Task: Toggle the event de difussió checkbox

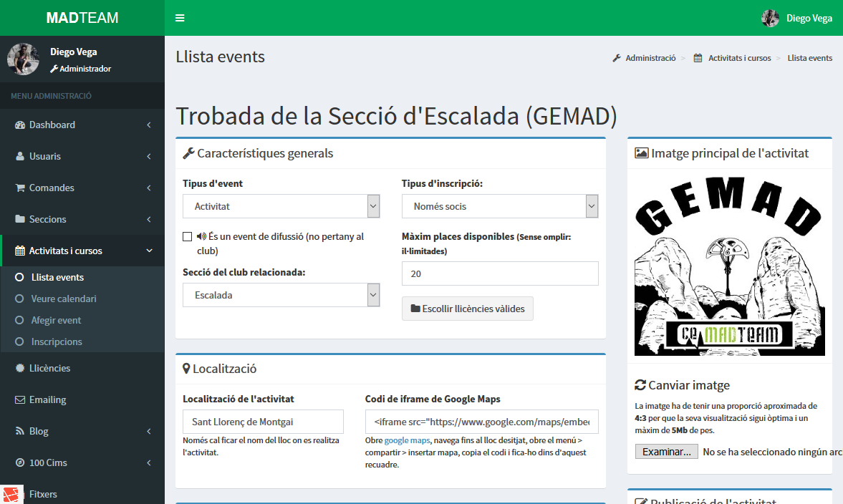Action: 187,236
